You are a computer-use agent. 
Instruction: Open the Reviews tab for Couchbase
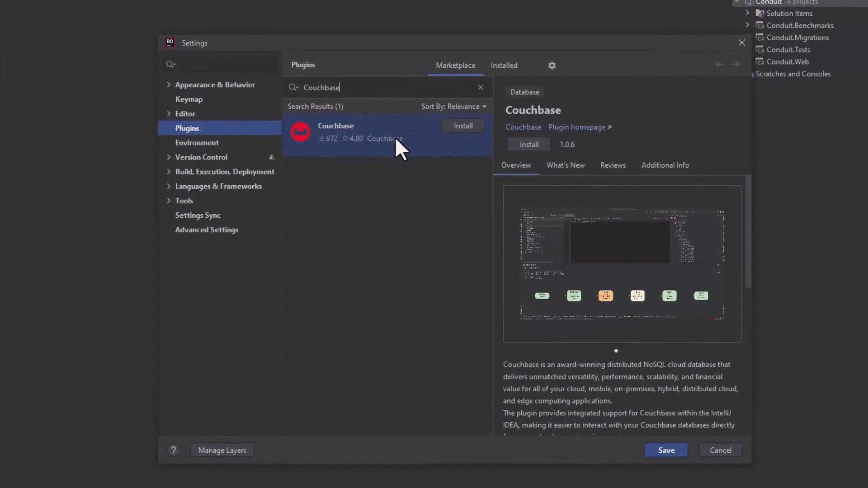pyautogui.click(x=613, y=165)
